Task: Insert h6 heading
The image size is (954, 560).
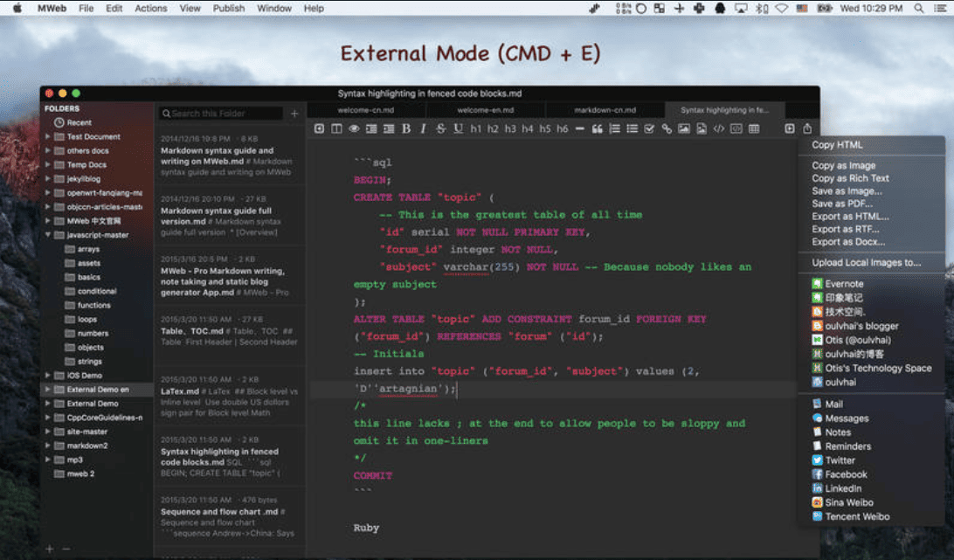Action: 563,128
